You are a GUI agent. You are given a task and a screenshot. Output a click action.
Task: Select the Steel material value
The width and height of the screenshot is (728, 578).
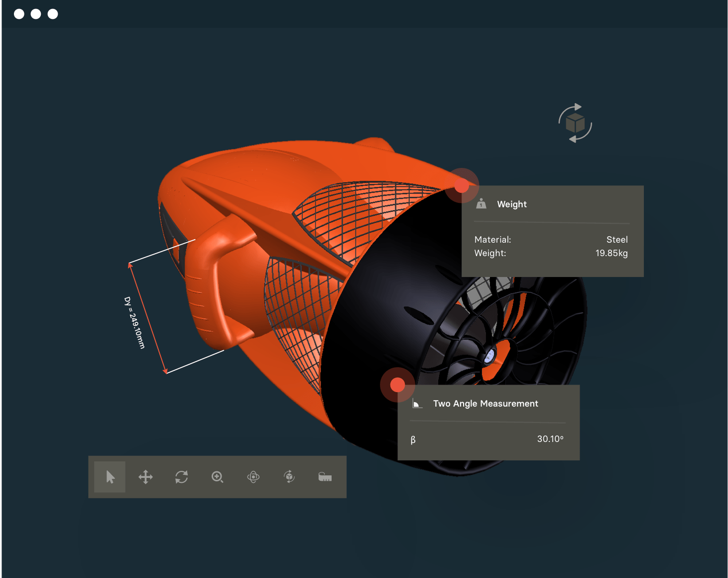[x=616, y=240]
